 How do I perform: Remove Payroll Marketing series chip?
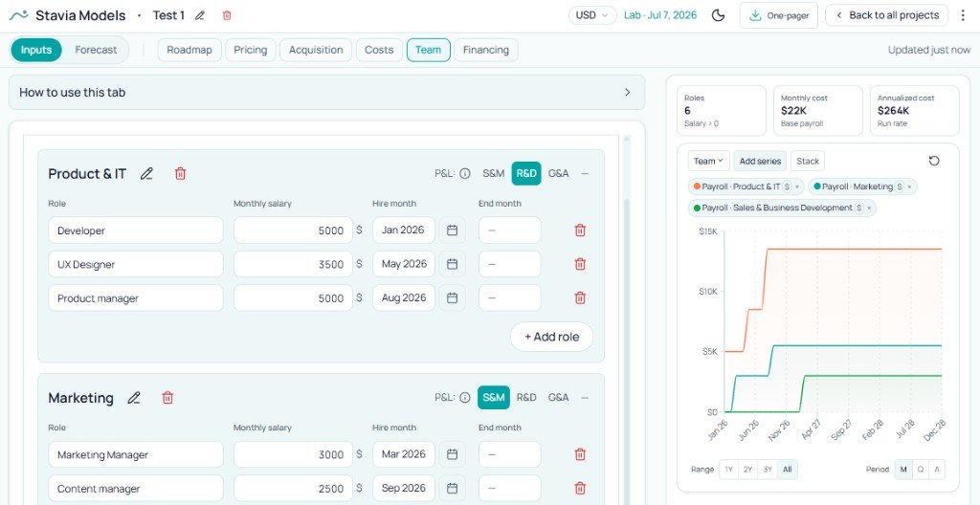[x=909, y=187]
